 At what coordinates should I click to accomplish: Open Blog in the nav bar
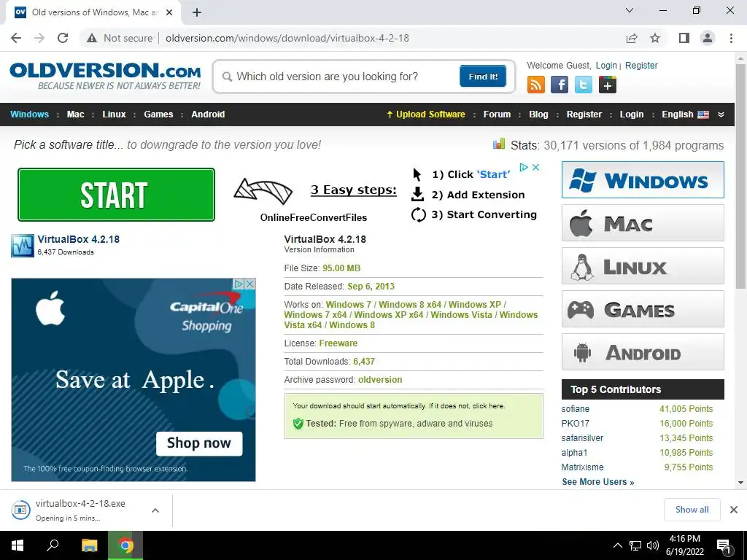538,114
